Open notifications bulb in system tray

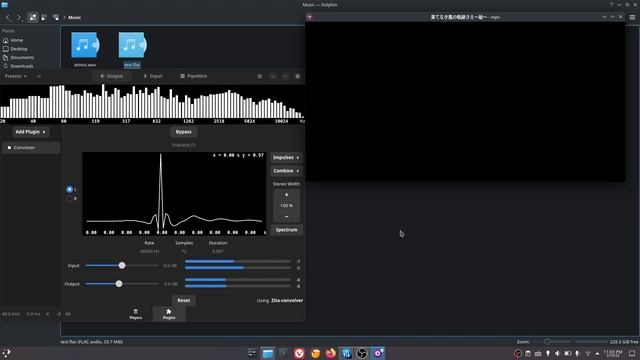(x=548, y=353)
